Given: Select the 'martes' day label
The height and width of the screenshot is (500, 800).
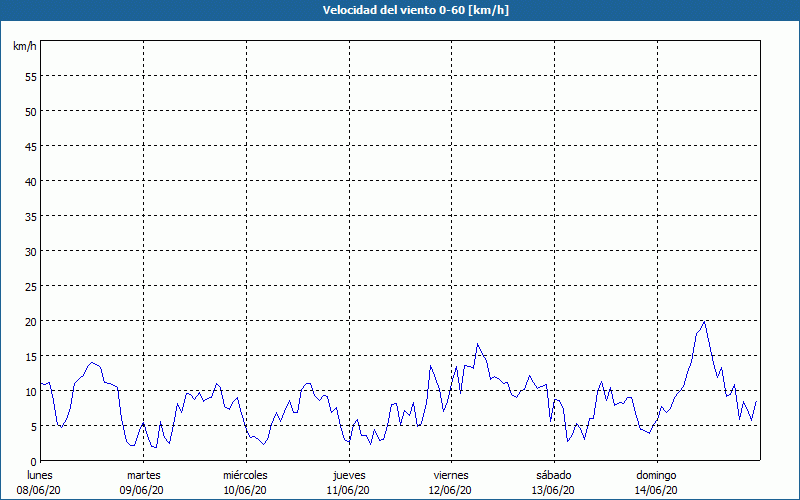Looking at the screenshot, I should pyautogui.click(x=144, y=475).
